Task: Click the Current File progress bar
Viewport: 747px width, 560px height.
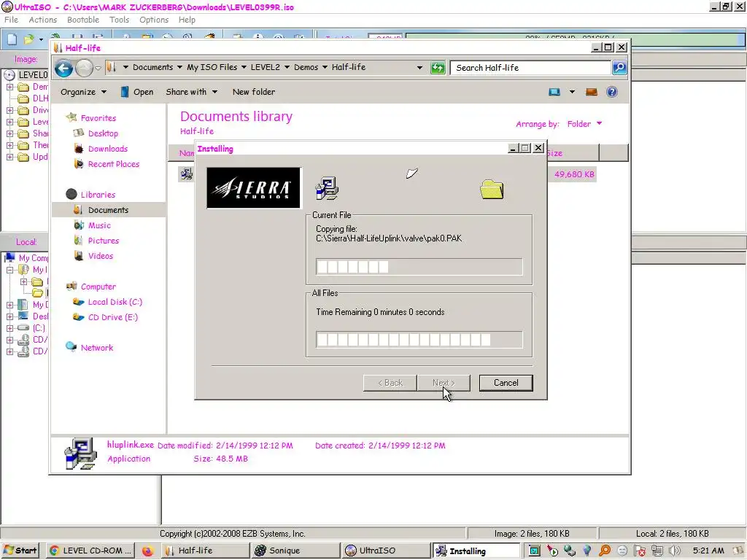Action: click(419, 267)
